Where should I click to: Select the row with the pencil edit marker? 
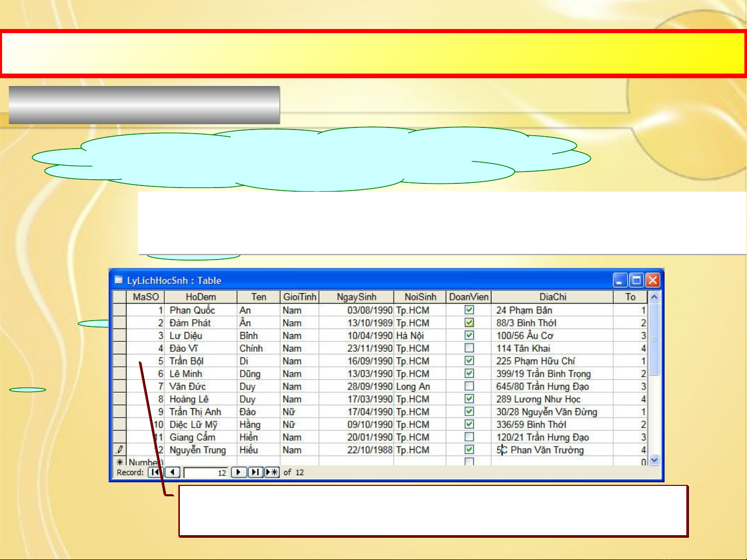click(x=120, y=450)
